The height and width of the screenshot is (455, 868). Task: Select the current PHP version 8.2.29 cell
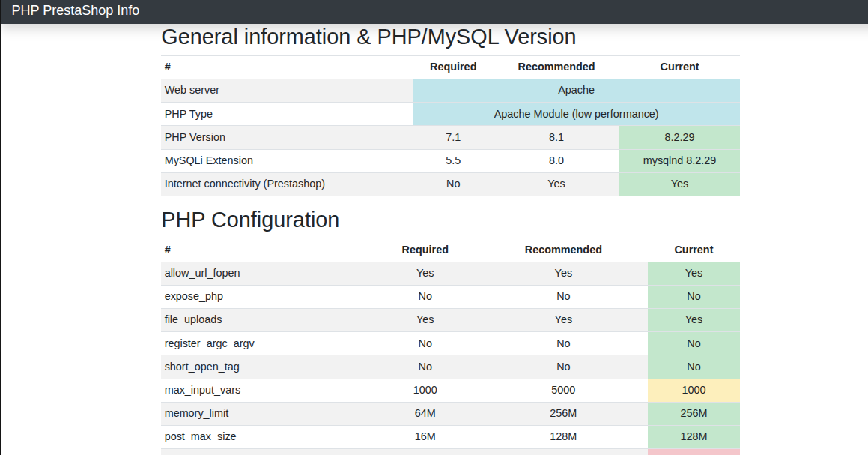coord(679,137)
